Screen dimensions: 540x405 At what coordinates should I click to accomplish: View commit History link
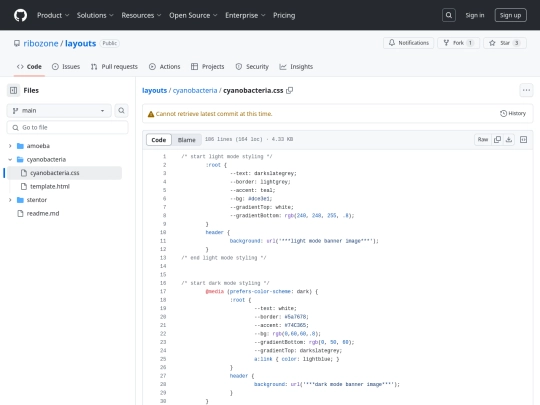[x=513, y=113]
